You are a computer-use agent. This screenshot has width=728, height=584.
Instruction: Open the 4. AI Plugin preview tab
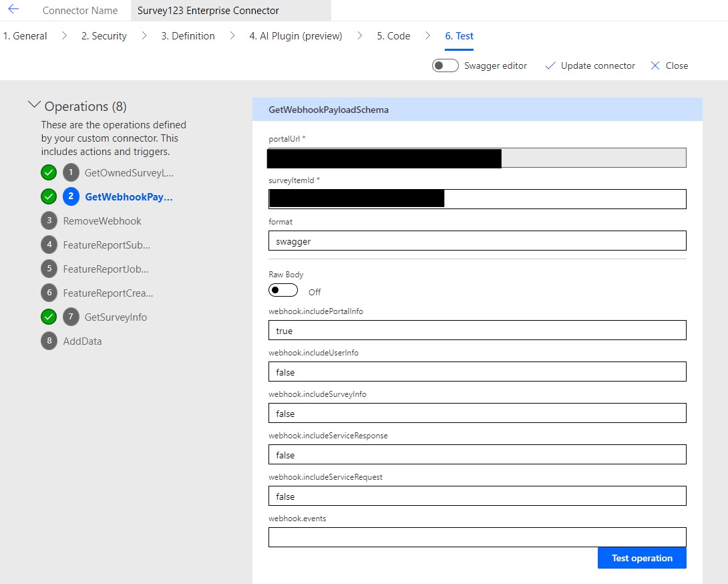point(295,35)
